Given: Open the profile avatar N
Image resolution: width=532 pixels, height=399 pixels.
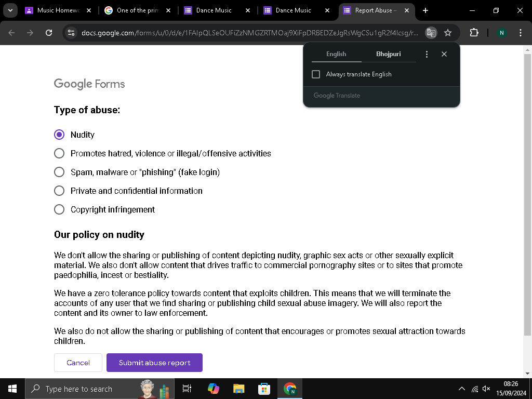Looking at the screenshot, I should [x=501, y=33].
